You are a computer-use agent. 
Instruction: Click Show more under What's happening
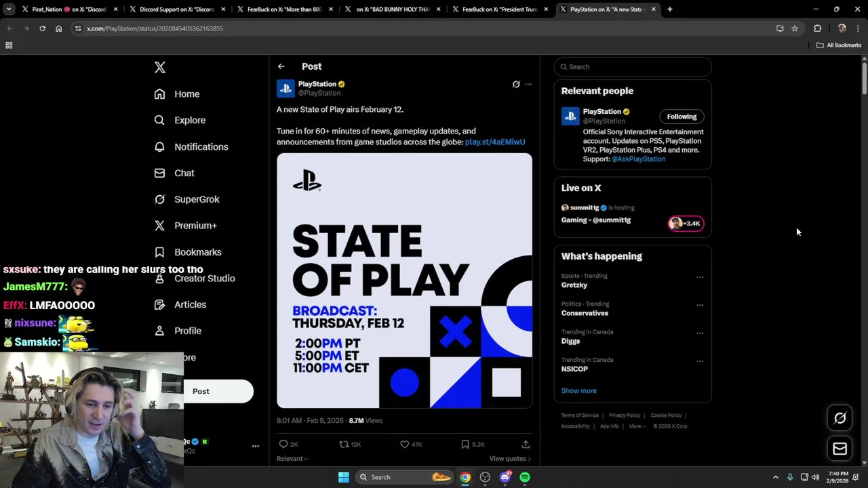pos(579,390)
